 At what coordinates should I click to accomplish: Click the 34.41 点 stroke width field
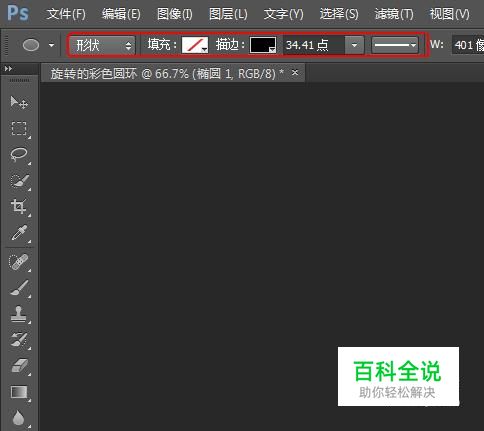(313, 45)
